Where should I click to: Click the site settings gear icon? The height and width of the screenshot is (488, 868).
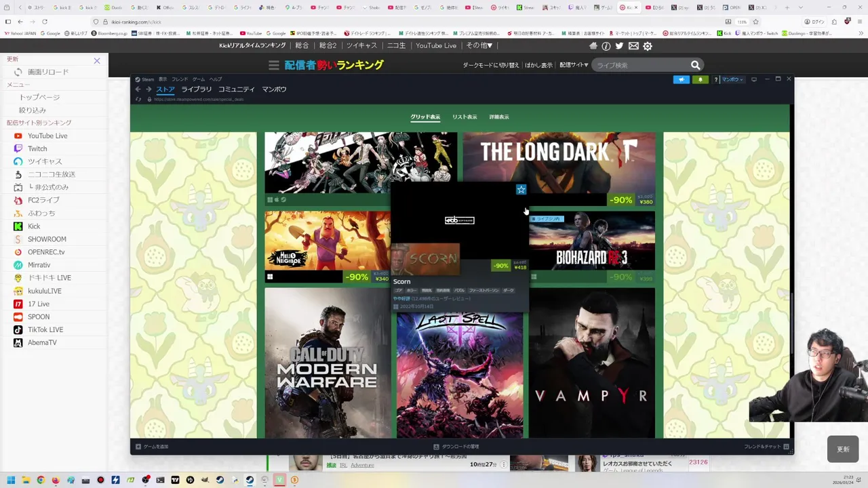[x=648, y=46]
